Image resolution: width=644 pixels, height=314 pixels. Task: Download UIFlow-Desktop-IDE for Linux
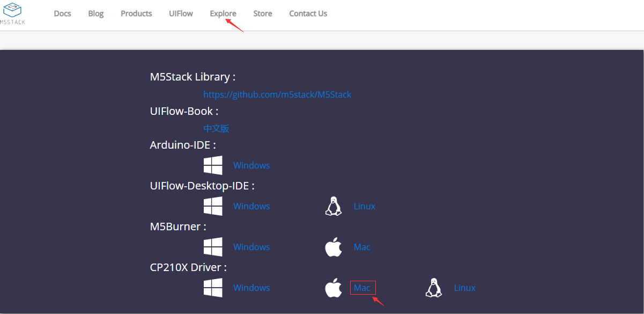[365, 206]
